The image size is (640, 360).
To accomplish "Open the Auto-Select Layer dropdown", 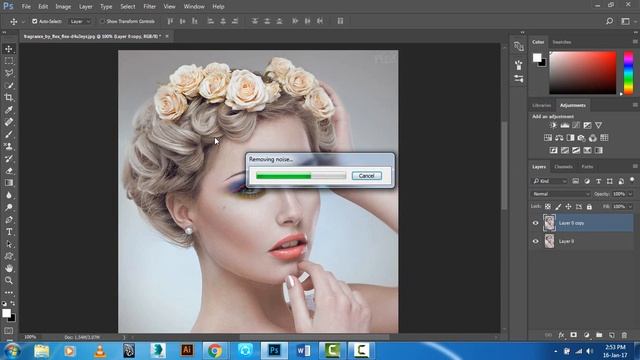I will click(80, 21).
